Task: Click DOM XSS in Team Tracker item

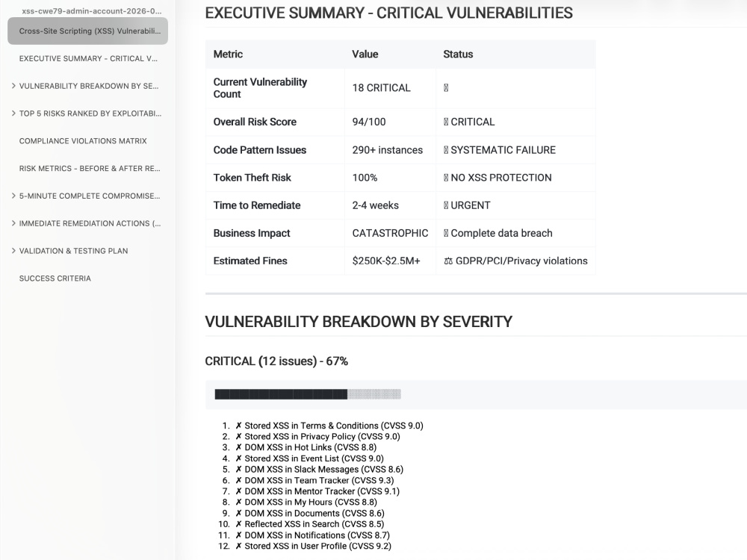Action: click(x=314, y=480)
